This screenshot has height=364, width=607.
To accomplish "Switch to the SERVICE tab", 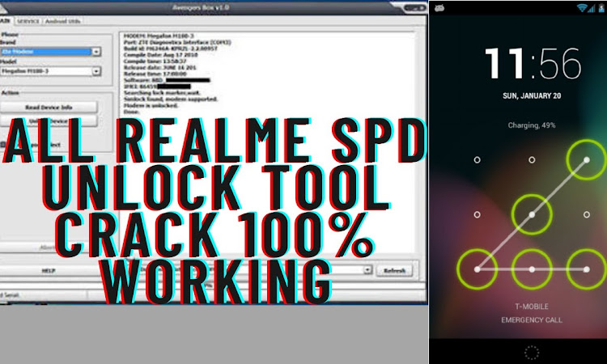I will [x=28, y=21].
